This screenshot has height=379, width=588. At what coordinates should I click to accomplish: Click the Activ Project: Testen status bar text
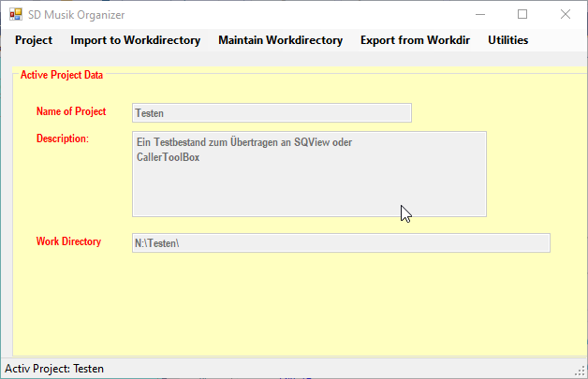pyautogui.click(x=54, y=369)
